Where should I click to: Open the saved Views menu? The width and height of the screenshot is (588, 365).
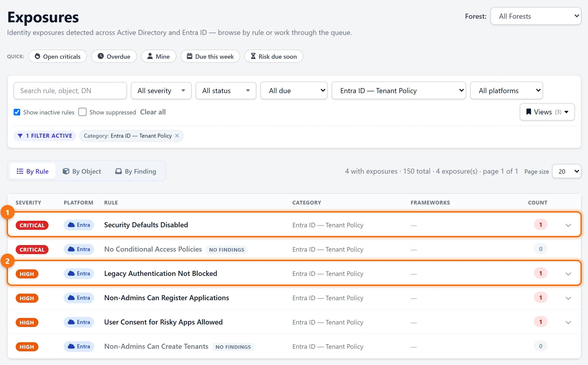pyautogui.click(x=547, y=112)
